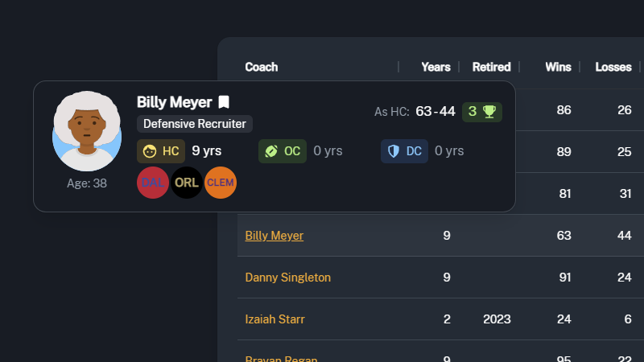644x362 pixels.
Task: Click the green trophy championships icon
Action: click(x=489, y=112)
